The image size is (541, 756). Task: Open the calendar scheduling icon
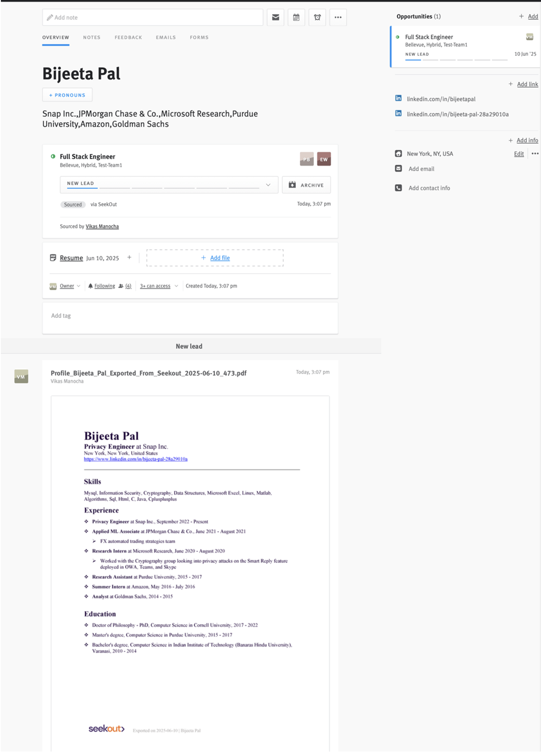296,17
